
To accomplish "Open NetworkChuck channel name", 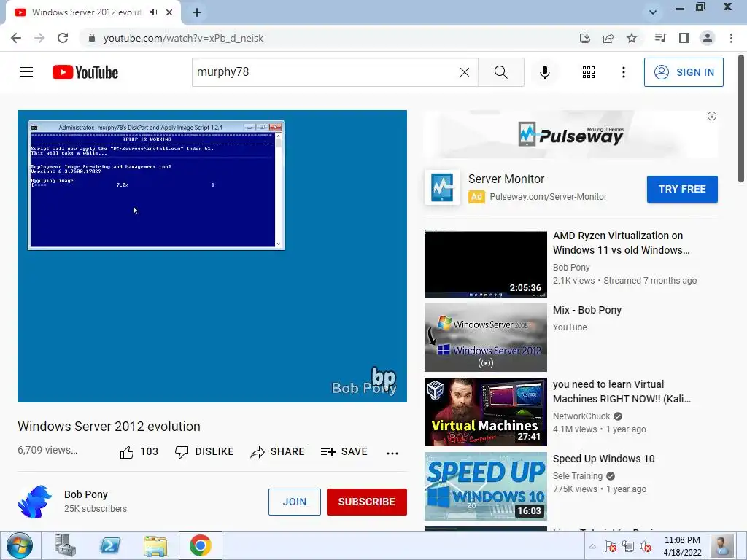I will [581, 416].
